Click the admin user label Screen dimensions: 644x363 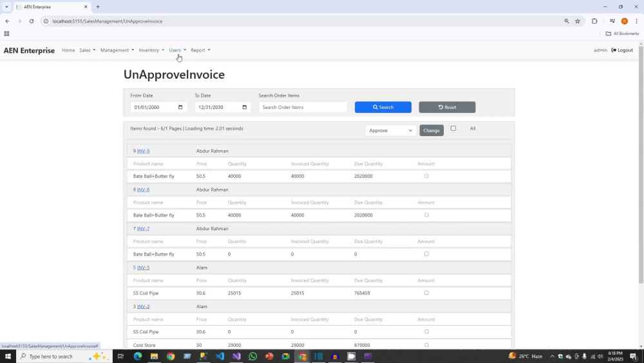click(600, 50)
